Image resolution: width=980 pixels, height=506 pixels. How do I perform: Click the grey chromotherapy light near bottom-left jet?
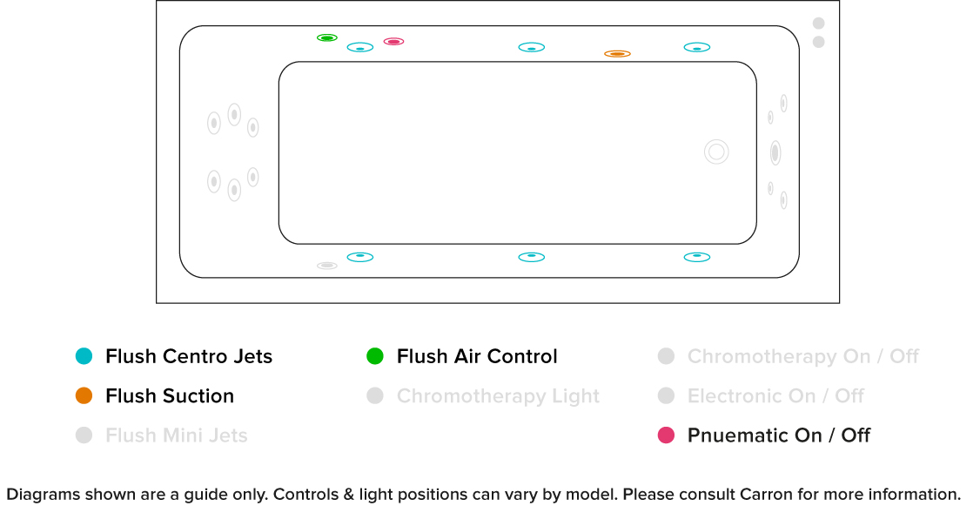(327, 266)
